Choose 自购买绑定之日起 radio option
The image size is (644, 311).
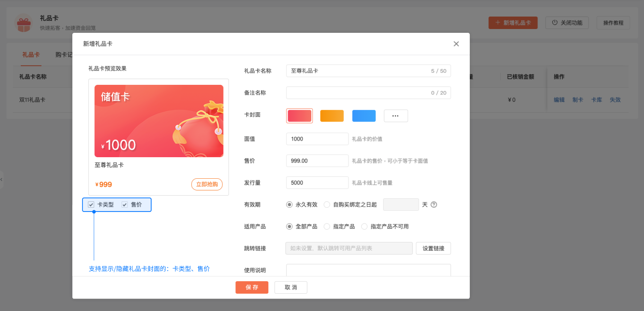tap(327, 205)
